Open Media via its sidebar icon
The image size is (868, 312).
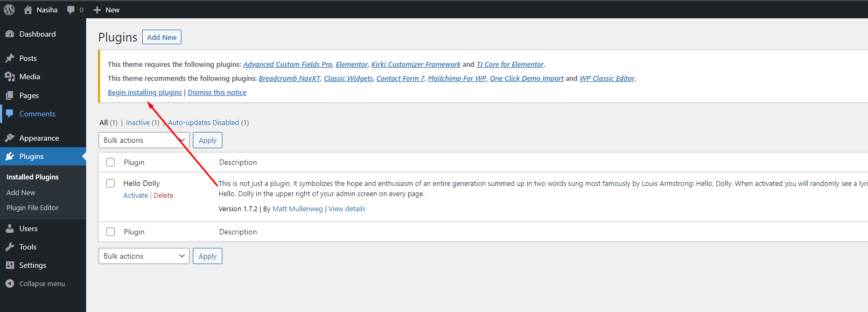click(10, 77)
